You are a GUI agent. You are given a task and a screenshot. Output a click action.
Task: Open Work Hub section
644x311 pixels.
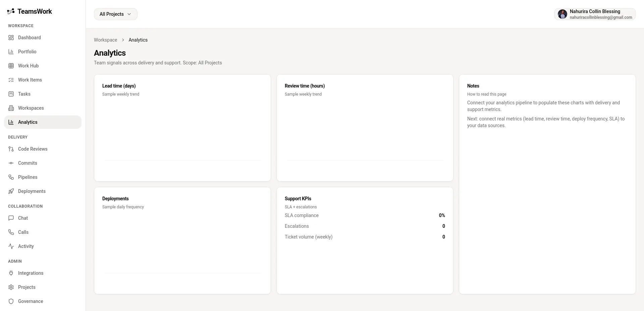(43, 66)
